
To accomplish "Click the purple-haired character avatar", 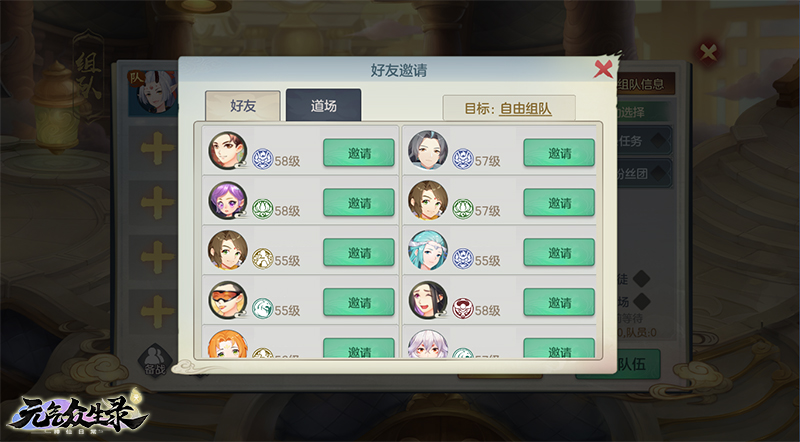I will pyautogui.click(x=228, y=201).
